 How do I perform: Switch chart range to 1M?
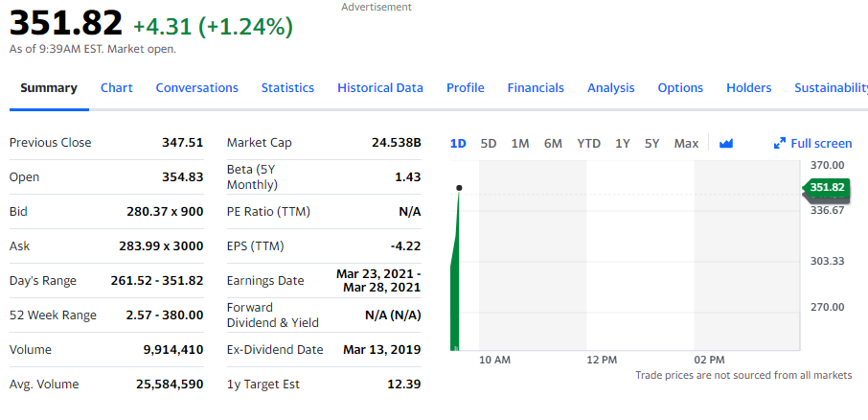pos(520,144)
